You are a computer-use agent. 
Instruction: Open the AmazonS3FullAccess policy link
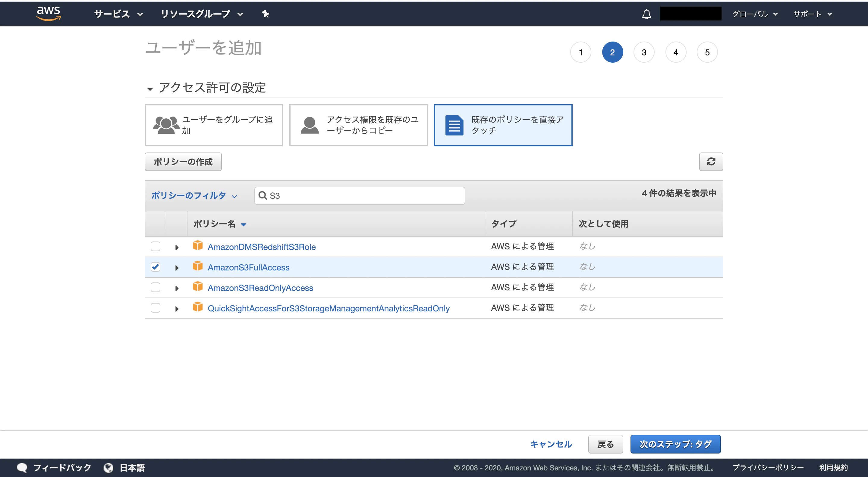pyautogui.click(x=248, y=267)
